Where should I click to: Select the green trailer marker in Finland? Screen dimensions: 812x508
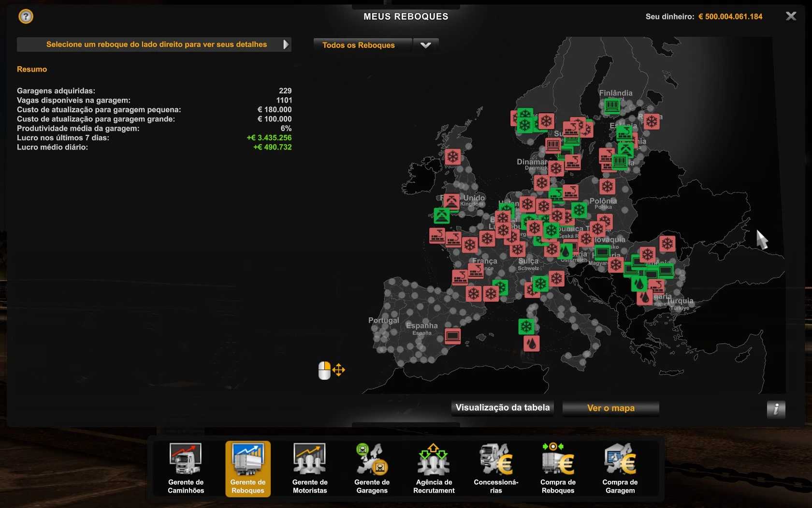612,105
